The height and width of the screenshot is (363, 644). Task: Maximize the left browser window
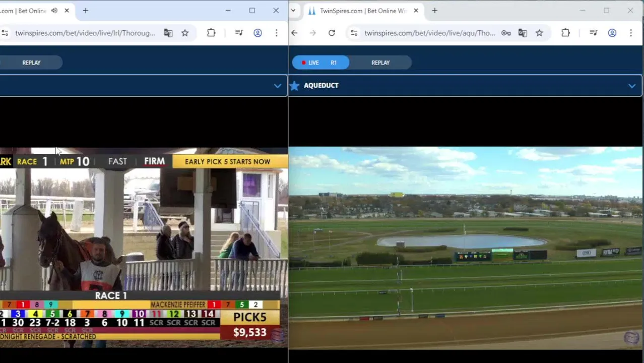tap(252, 11)
